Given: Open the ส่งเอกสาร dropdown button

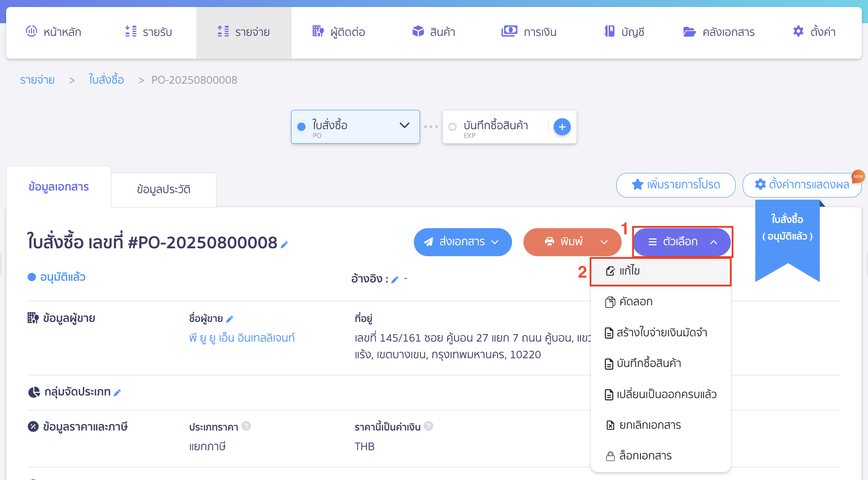Looking at the screenshot, I should pos(462,242).
